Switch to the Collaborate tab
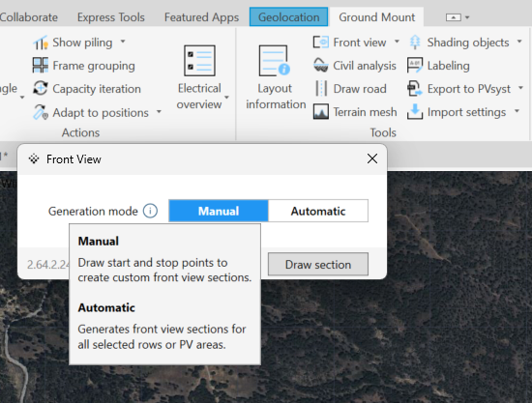532x403 pixels. [x=28, y=17]
